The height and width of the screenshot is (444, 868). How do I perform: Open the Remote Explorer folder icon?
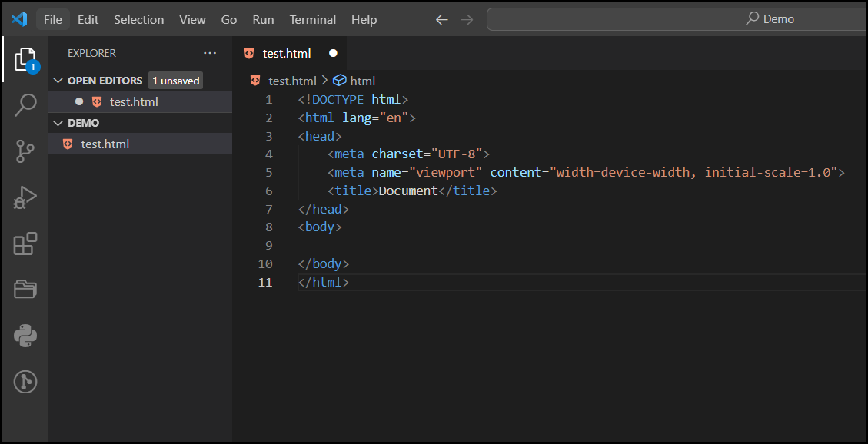[x=24, y=290]
